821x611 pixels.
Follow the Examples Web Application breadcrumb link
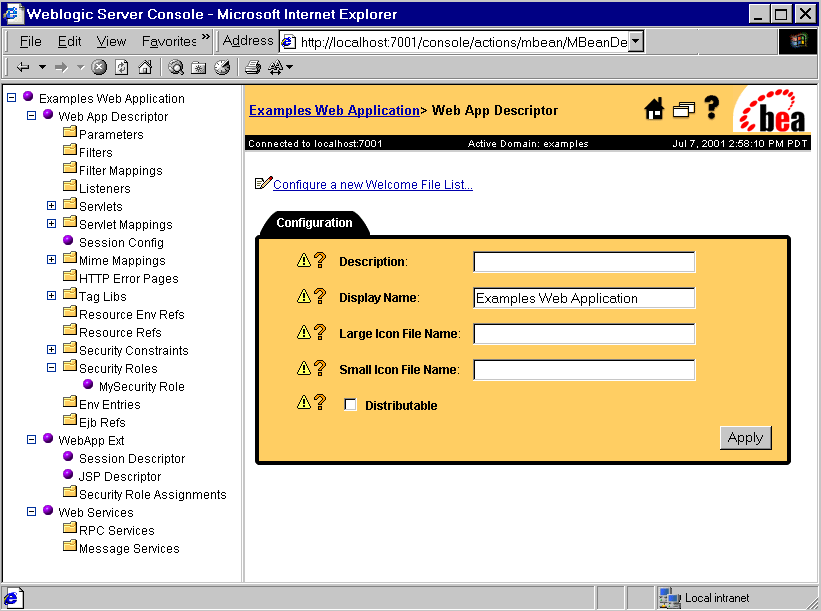(334, 110)
